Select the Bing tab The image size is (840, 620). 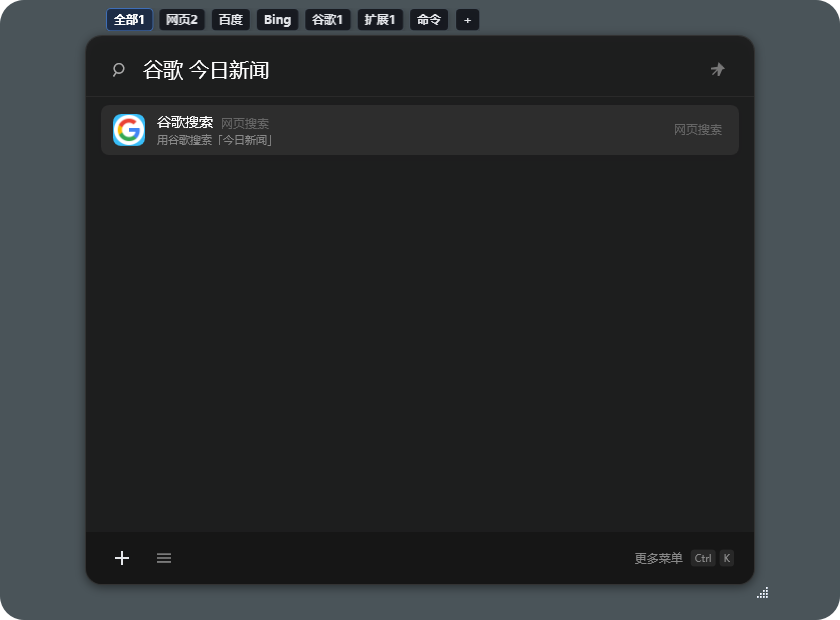pos(276,19)
